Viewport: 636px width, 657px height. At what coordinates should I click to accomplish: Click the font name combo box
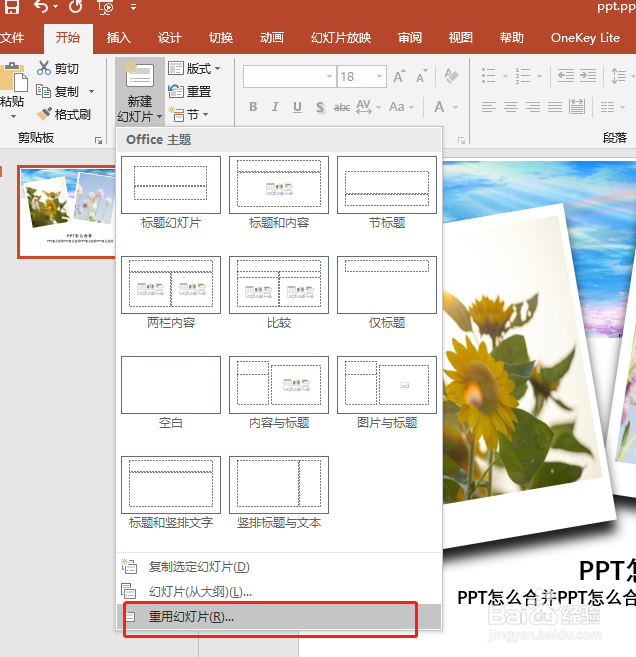pos(290,76)
